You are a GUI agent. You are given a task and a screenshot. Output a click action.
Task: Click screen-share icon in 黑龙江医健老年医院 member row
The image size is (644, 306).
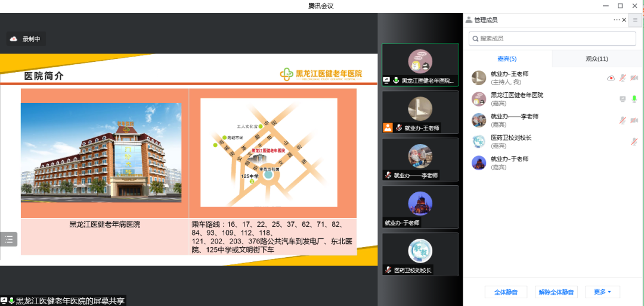point(623,99)
